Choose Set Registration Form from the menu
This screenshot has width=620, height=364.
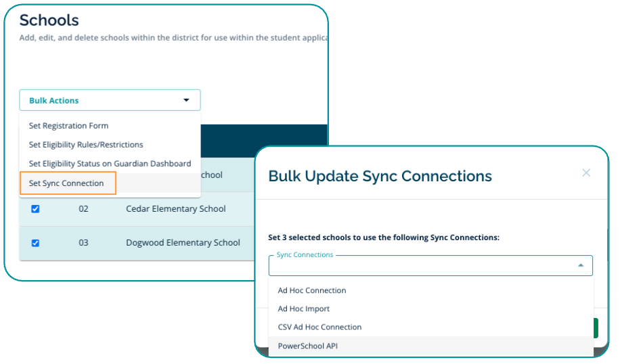pos(68,126)
